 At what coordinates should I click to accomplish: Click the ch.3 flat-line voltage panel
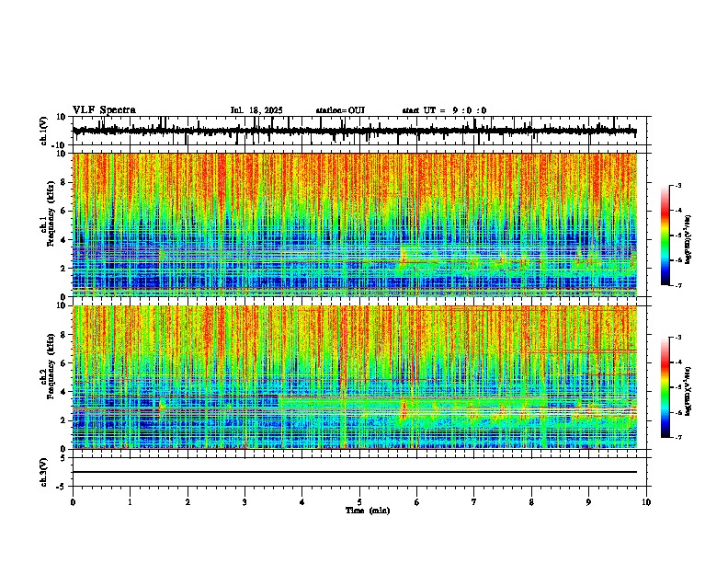[361, 472]
